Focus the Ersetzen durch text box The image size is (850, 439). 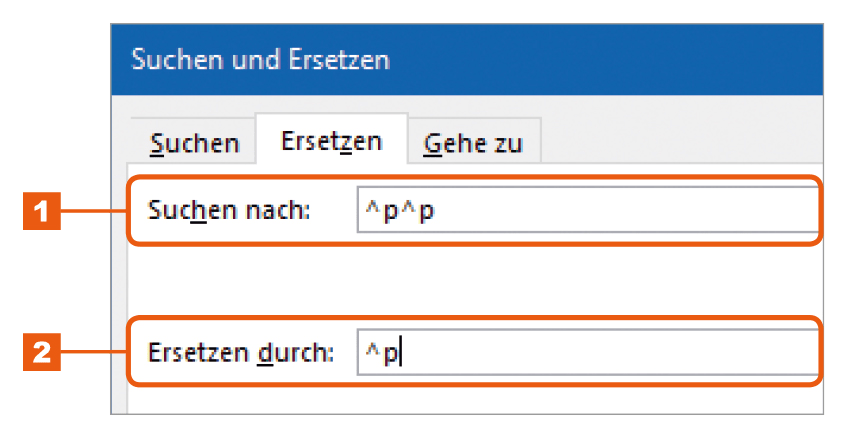click(x=588, y=353)
